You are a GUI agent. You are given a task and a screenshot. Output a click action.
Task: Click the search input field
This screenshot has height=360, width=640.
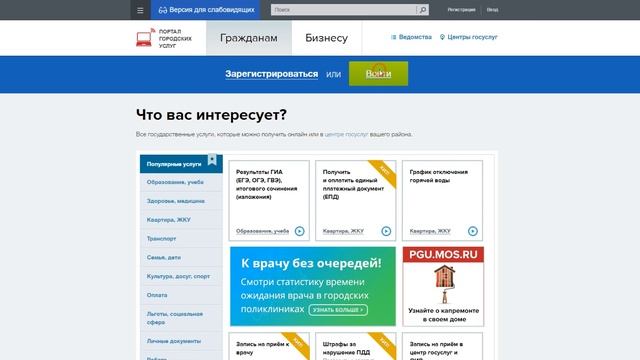(x=344, y=10)
